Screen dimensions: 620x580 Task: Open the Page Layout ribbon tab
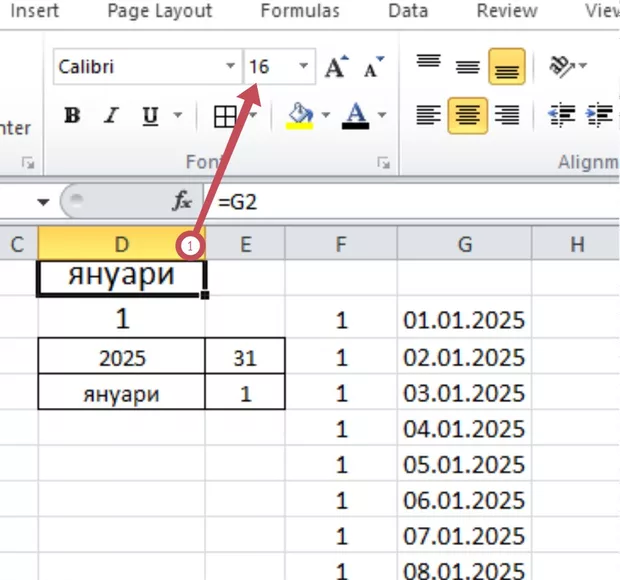point(160,12)
